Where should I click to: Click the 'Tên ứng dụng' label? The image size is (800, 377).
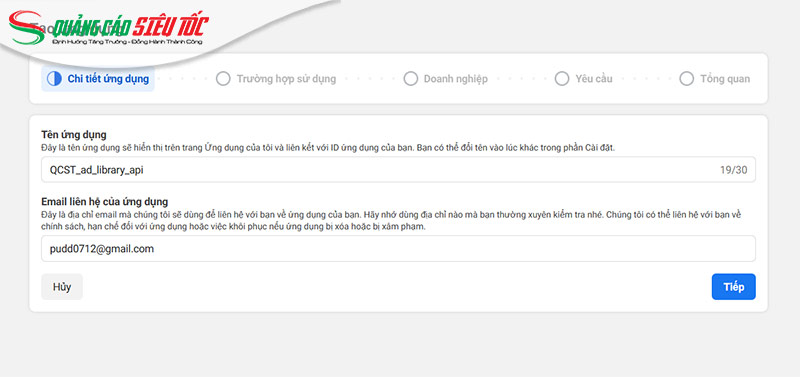pyautogui.click(x=74, y=135)
